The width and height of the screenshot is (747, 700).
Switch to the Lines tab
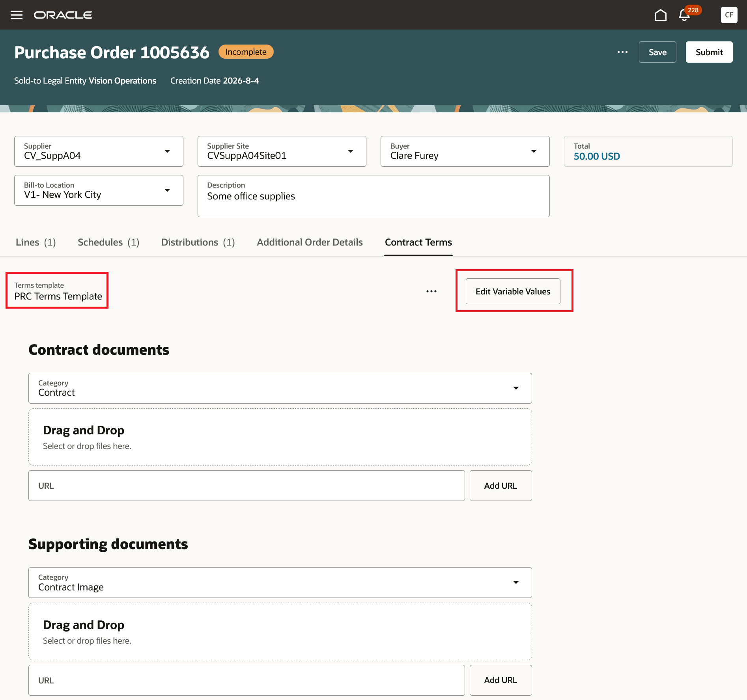coord(36,242)
